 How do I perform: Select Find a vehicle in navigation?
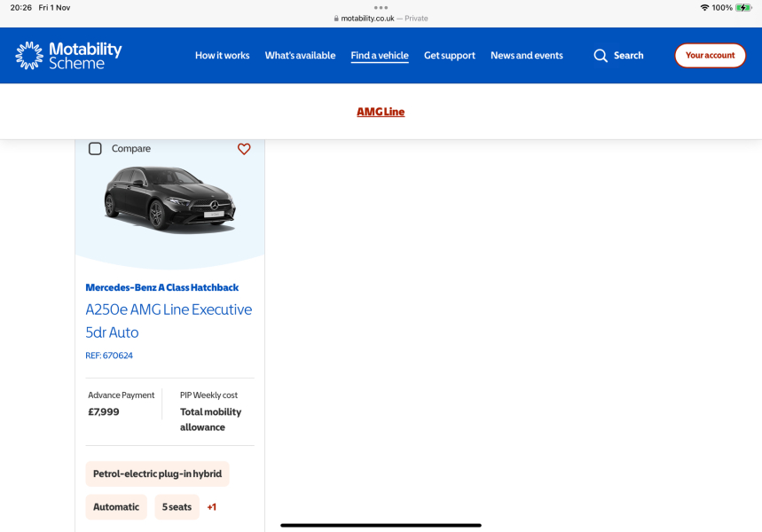point(380,55)
